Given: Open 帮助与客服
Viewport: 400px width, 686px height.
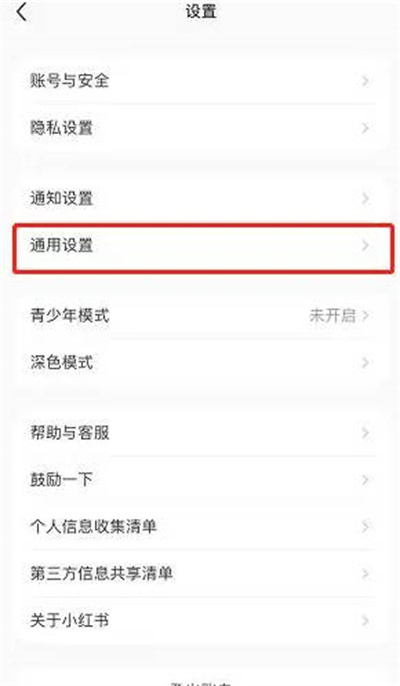Looking at the screenshot, I should (200, 433).
